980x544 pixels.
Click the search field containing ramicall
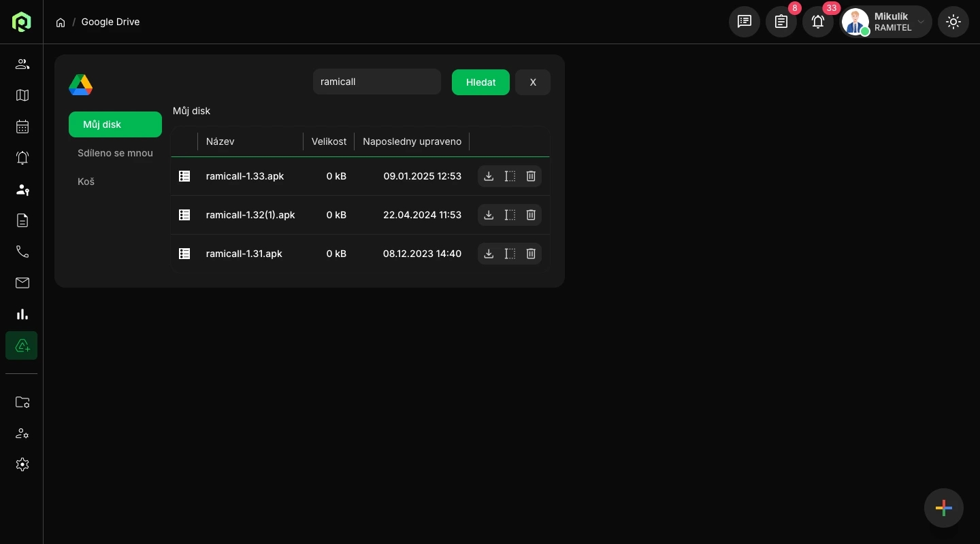[377, 82]
